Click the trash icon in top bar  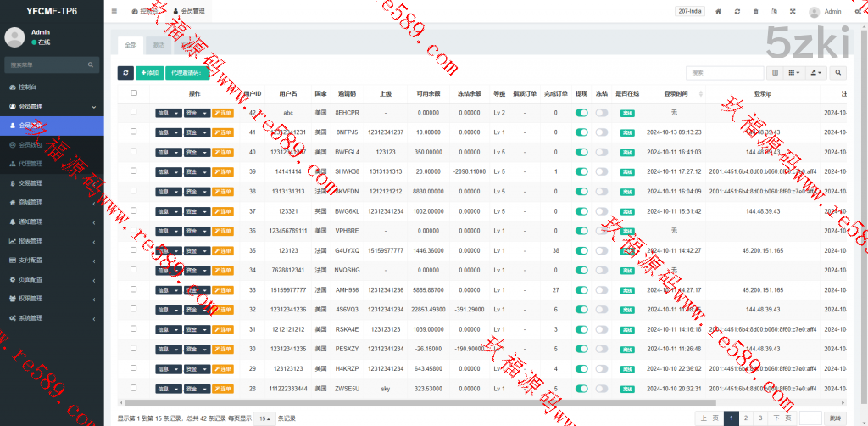point(755,11)
